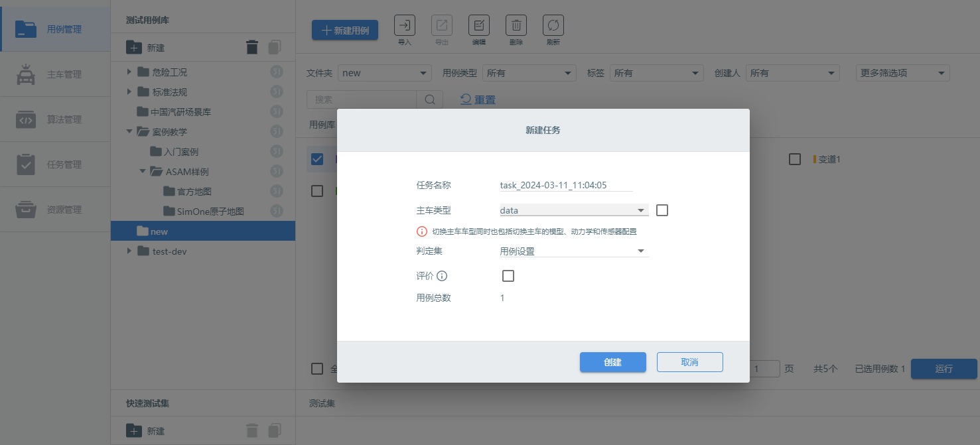Open 任务管理 in the left sidebar
Image resolution: width=980 pixels, height=445 pixels.
click(x=55, y=164)
